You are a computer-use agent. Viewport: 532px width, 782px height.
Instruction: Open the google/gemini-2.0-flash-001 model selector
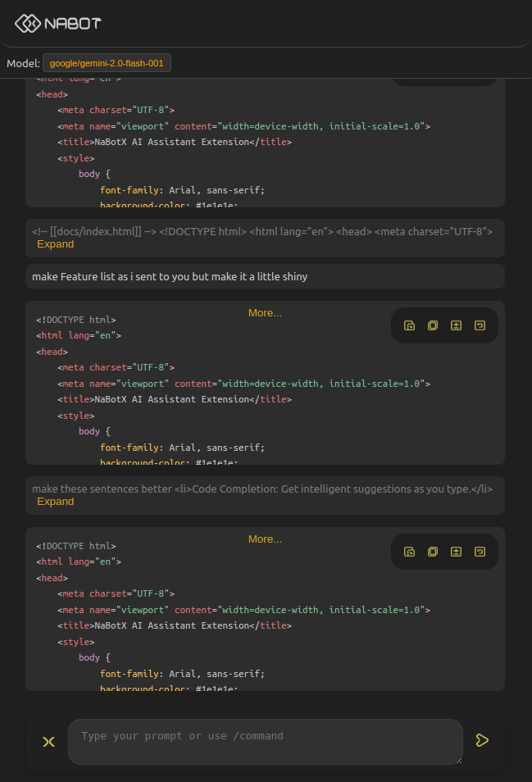tap(107, 63)
